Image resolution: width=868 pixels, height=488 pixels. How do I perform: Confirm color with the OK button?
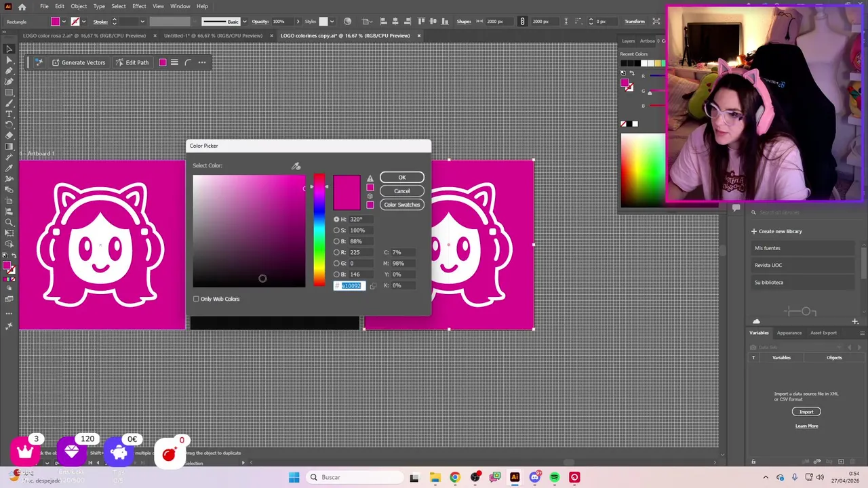point(402,178)
